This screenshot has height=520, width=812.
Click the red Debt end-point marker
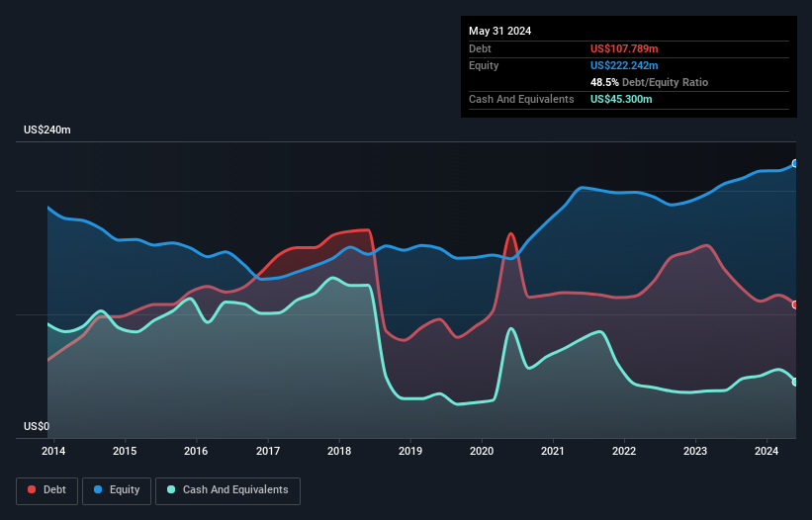click(795, 304)
